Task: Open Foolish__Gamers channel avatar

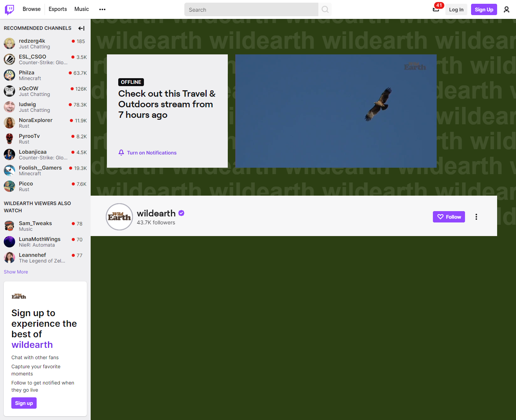Action: point(9,170)
